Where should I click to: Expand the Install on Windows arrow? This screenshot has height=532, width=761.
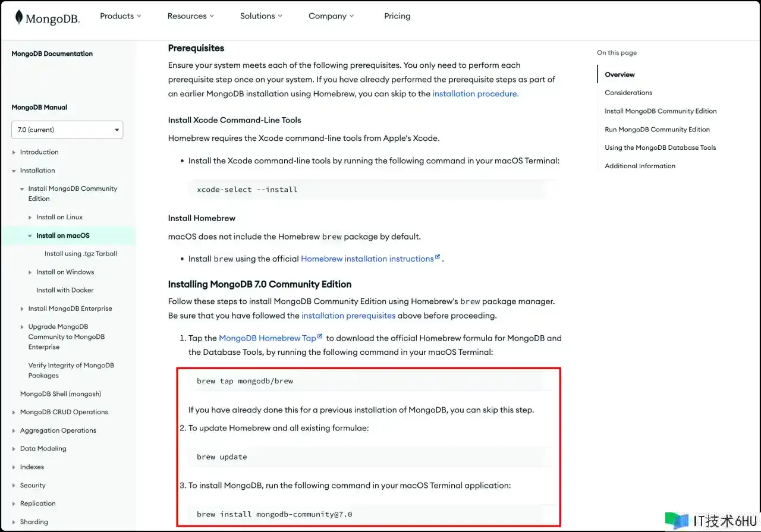(x=30, y=272)
